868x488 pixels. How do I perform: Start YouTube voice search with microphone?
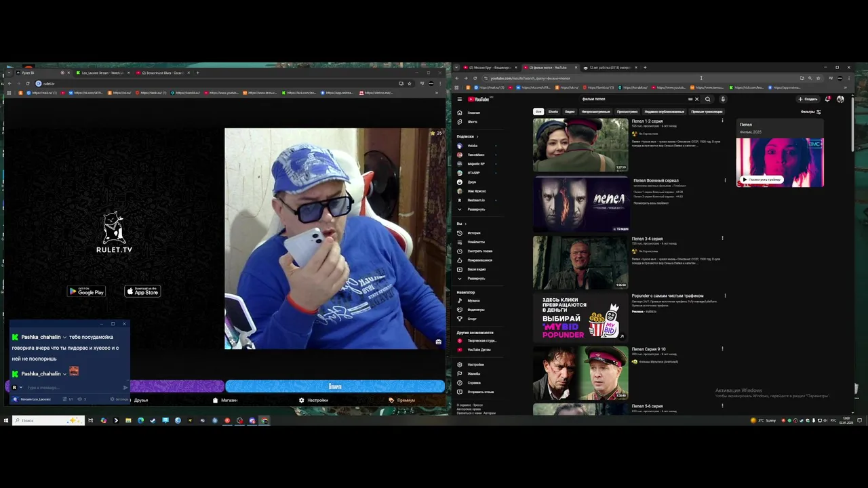click(723, 99)
